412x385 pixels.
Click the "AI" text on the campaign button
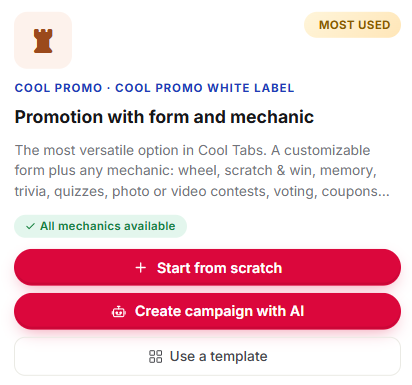[297, 311]
